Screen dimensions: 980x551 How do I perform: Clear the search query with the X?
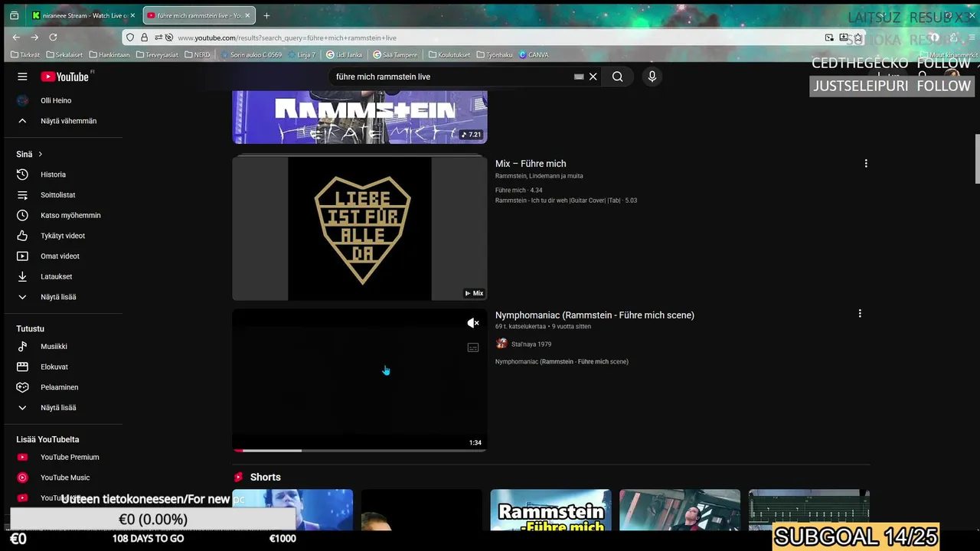click(593, 77)
